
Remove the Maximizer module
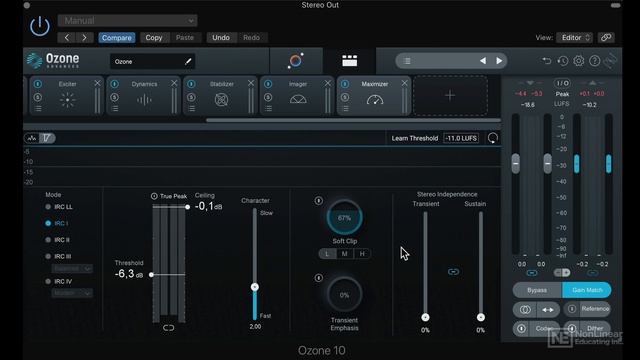click(404, 83)
